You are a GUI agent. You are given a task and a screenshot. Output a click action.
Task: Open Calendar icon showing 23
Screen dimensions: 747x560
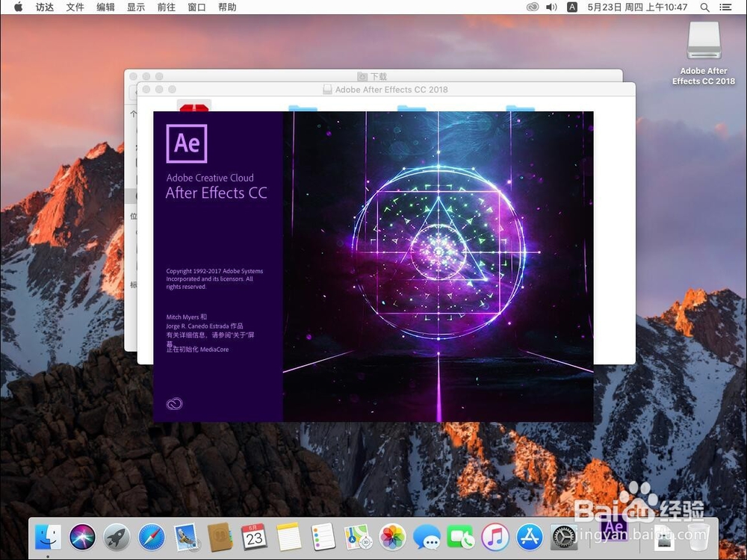255,537
